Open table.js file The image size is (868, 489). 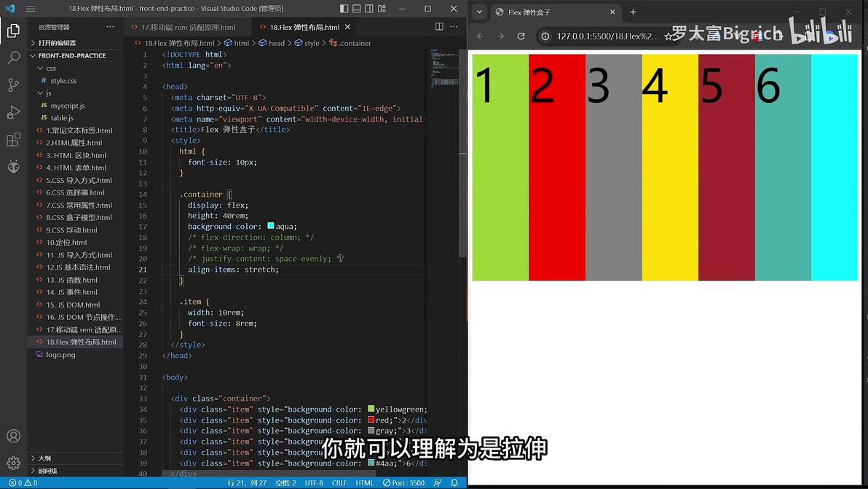62,118
